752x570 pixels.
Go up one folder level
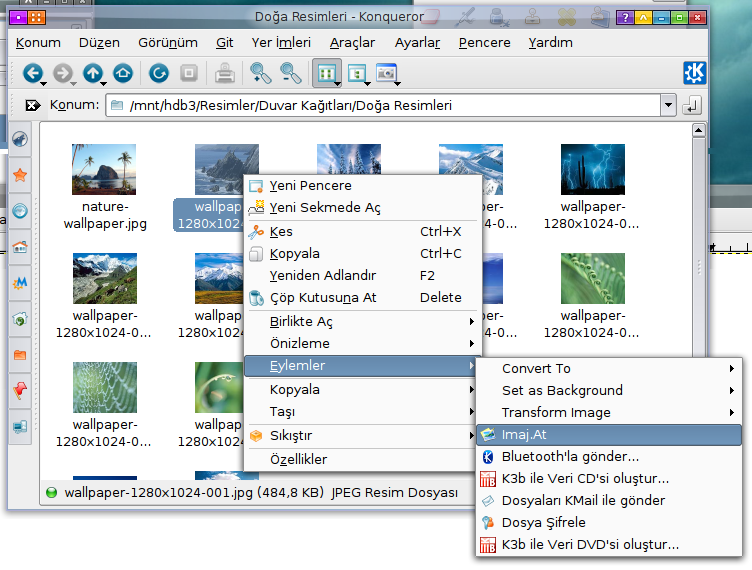[93, 73]
